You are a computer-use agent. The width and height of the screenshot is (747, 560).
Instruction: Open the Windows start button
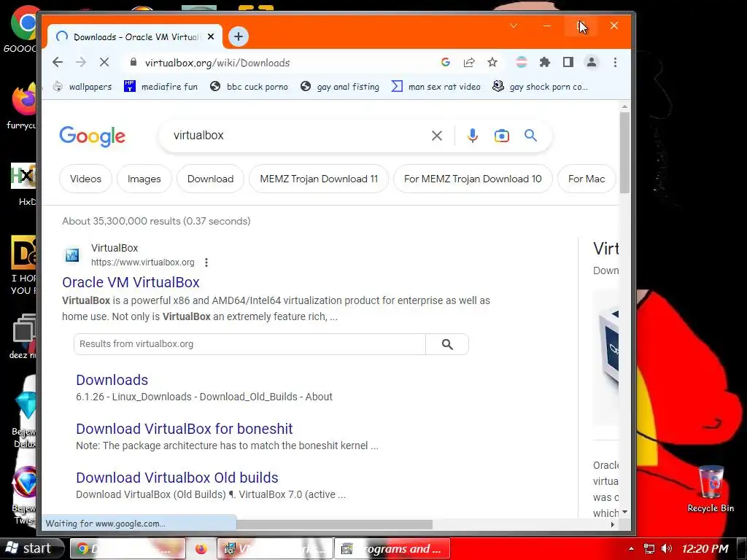tap(31, 548)
